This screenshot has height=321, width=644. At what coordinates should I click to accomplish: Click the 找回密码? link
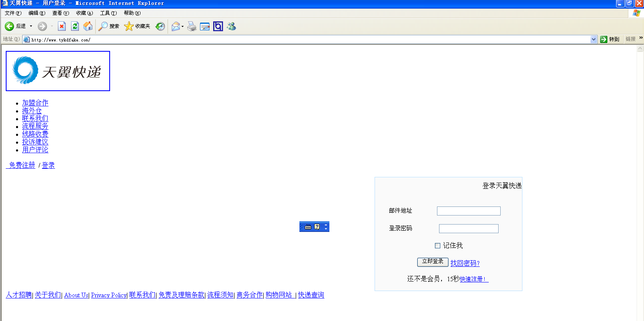point(465,264)
